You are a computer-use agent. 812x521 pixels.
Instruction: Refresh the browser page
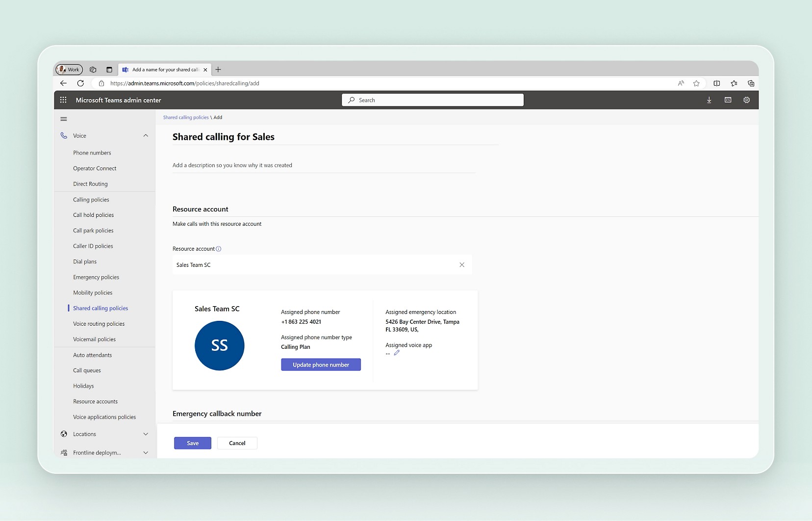80,83
